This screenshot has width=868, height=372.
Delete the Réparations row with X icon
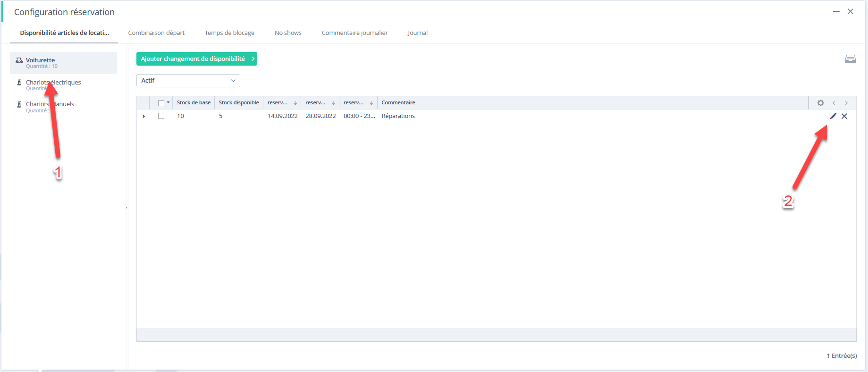844,116
